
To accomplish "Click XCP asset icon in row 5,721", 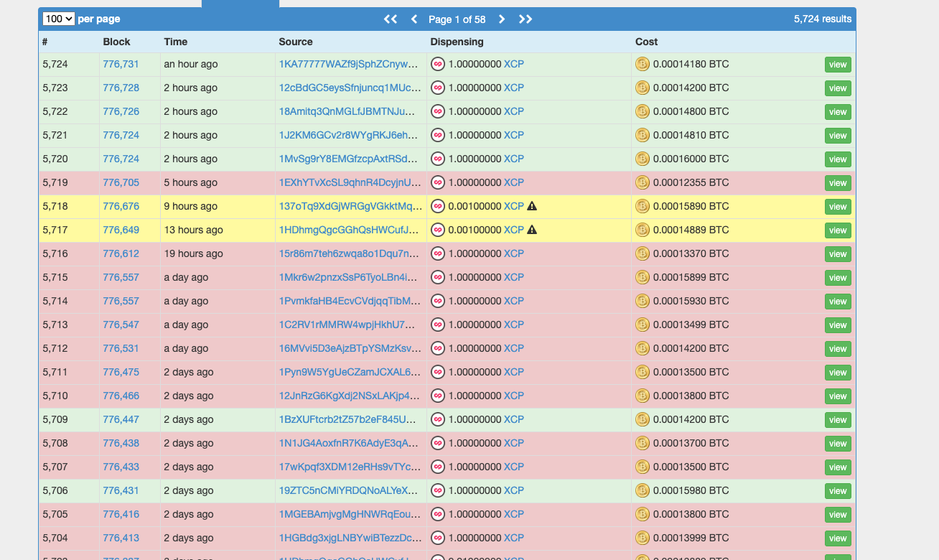I will (x=438, y=135).
